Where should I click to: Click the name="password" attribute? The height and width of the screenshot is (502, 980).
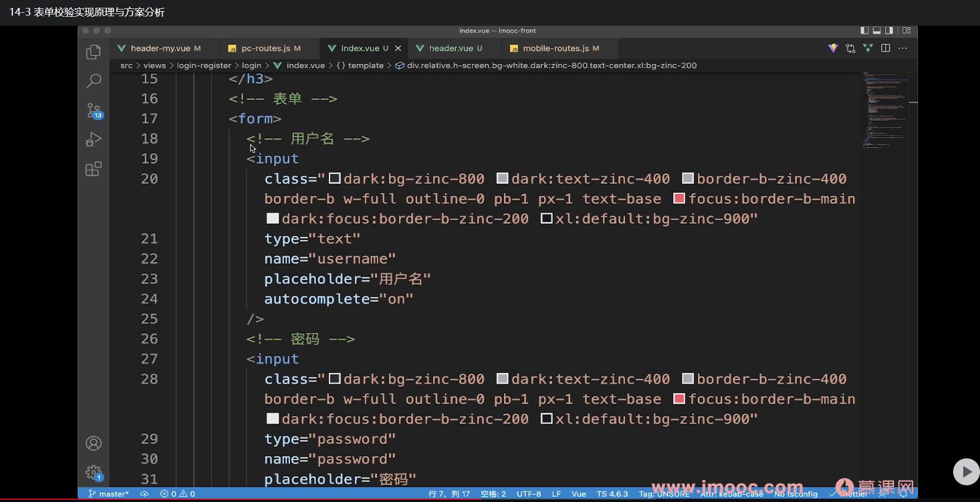click(330, 459)
